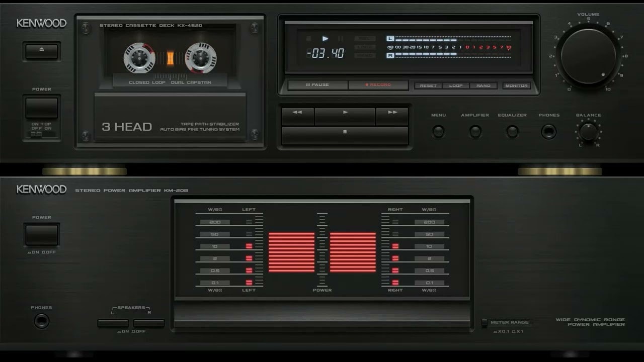Click the R channel level meter label

point(390,55)
